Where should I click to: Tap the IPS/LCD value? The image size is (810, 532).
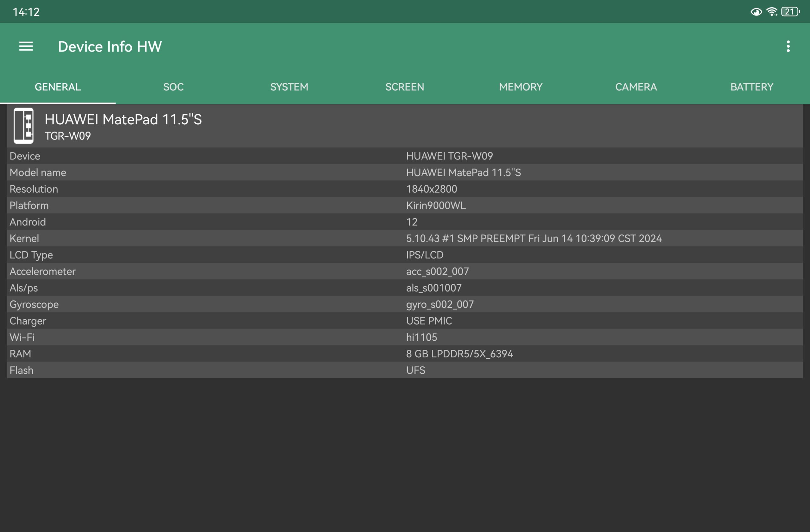(425, 255)
